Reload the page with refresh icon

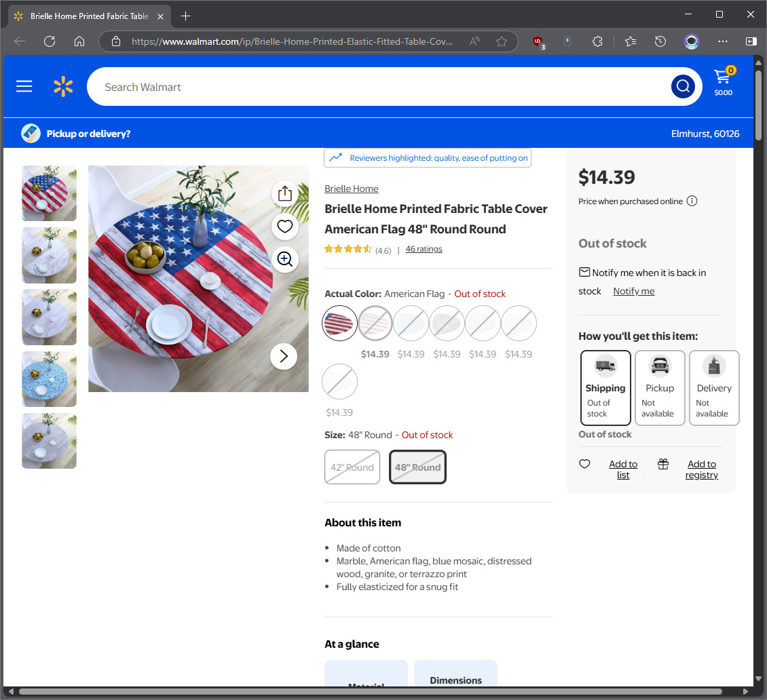click(50, 41)
